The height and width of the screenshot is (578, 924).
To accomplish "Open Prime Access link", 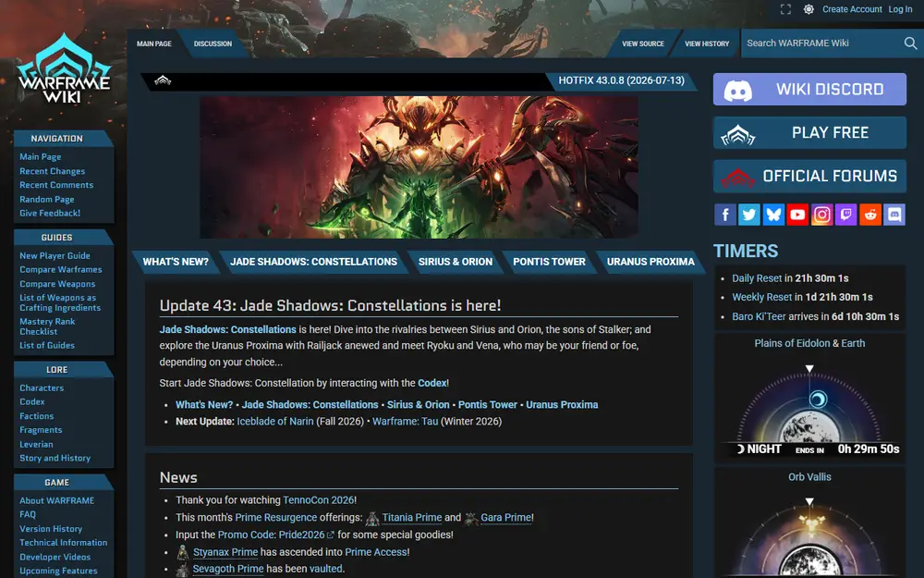I will (375, 553).
